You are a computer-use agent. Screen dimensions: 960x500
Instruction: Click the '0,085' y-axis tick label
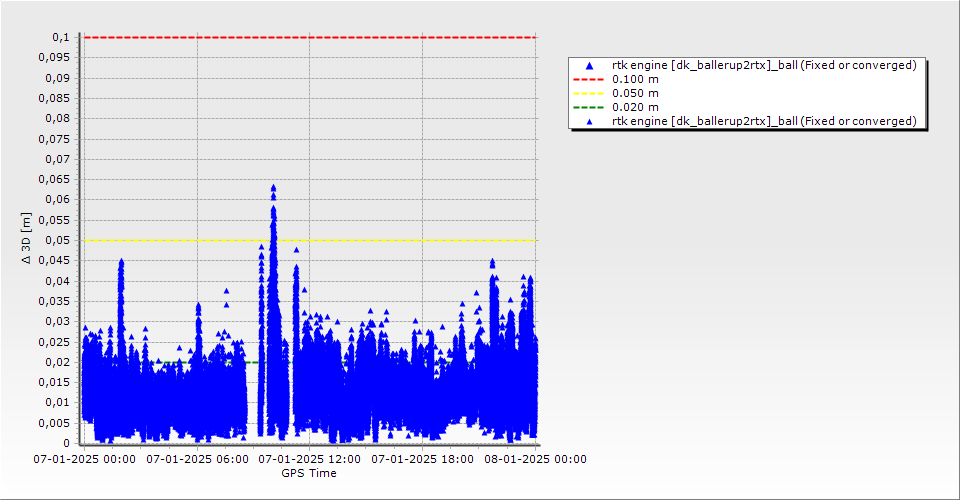tap(54, 99)
